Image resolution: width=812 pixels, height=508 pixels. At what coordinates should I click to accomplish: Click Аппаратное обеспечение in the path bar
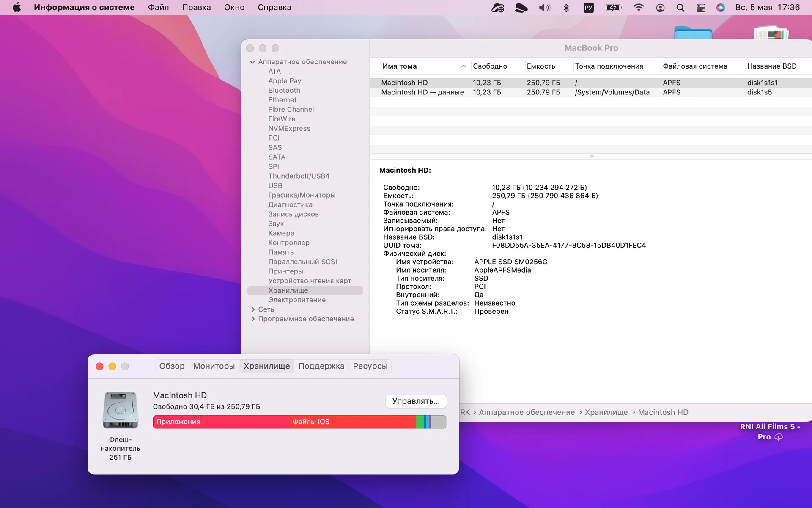click(527, 412)
